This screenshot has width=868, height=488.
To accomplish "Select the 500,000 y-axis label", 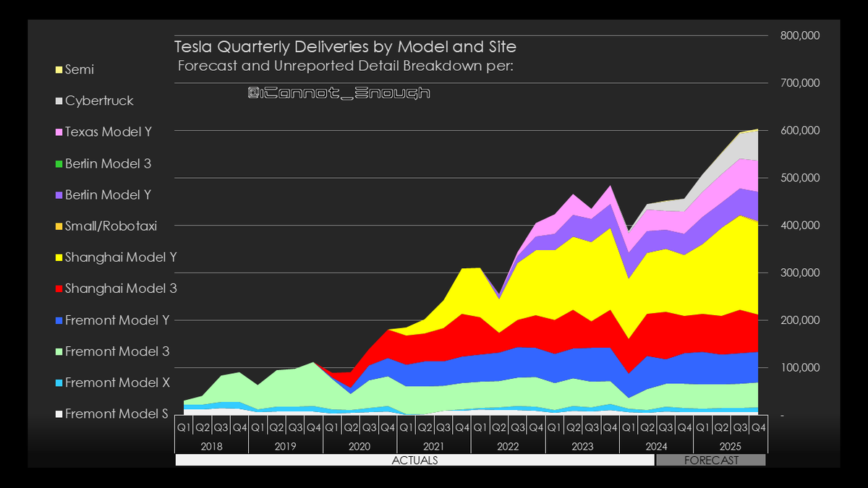I will [x=800, y=178].
